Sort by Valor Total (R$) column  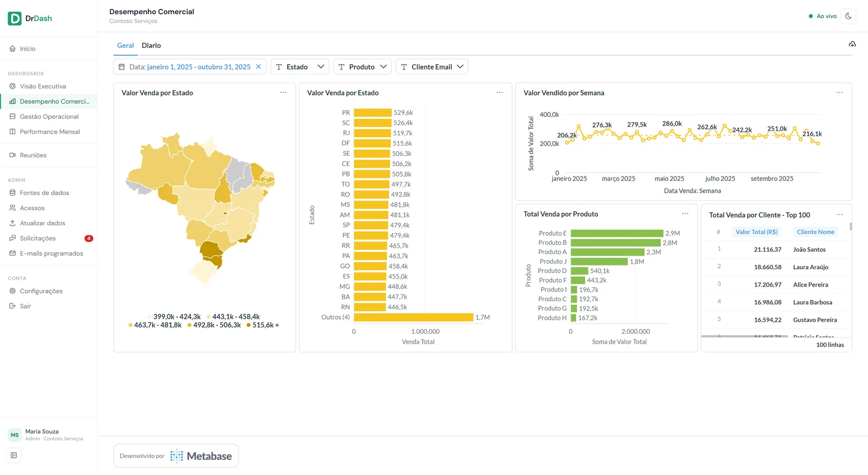[757, 232]
